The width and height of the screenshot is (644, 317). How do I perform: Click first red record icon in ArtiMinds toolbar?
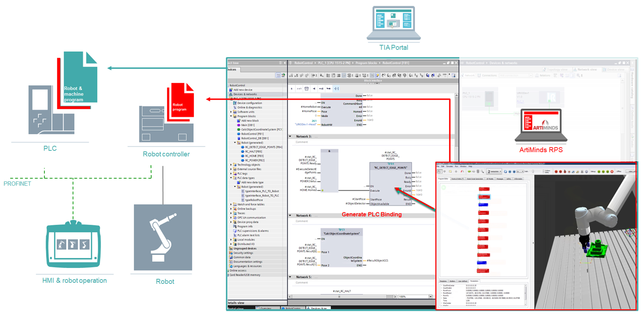[556, 172]
